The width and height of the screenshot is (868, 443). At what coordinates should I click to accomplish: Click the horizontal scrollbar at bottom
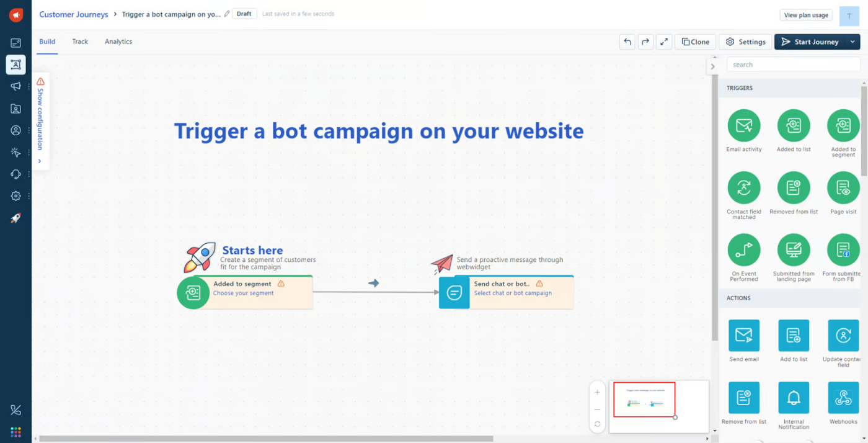click(267, 439)
